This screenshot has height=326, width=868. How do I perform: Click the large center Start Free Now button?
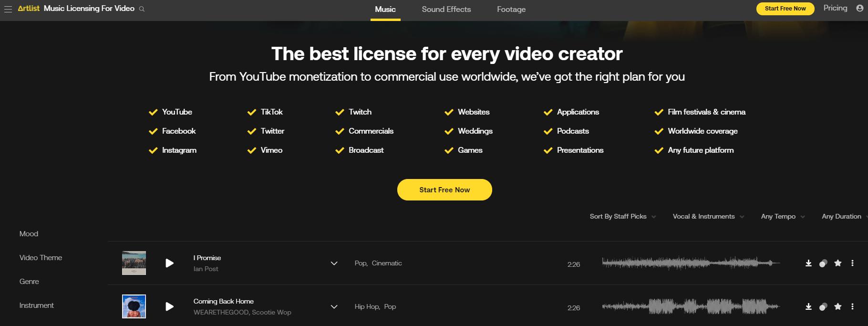444,189
